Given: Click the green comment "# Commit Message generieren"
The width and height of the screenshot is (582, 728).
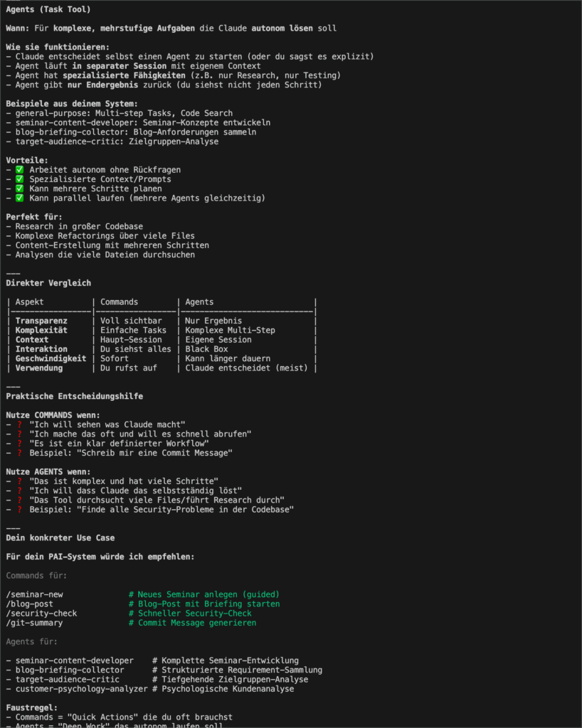Looking at the screenshot, I should [192, 623].
